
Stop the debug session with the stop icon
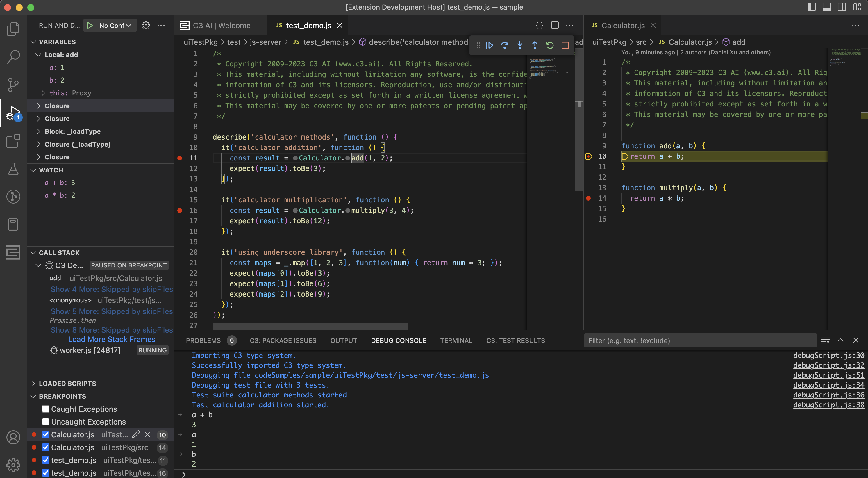[x=565, y=45]
